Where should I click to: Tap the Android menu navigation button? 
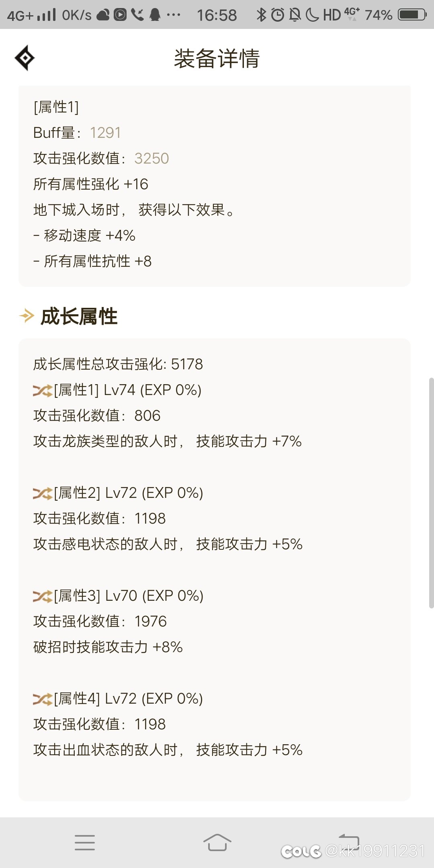tap(85, 842)
